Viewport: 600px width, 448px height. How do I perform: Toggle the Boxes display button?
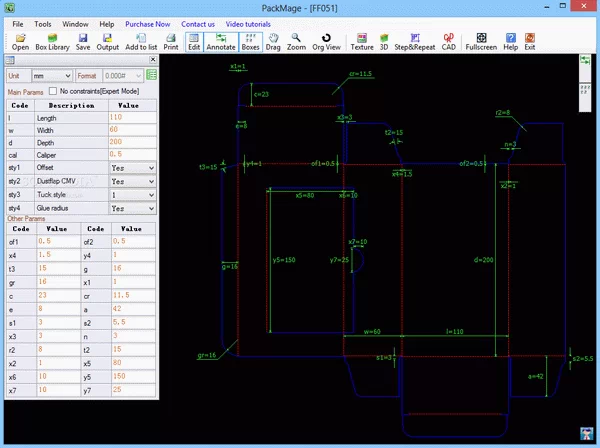(250, 41)
